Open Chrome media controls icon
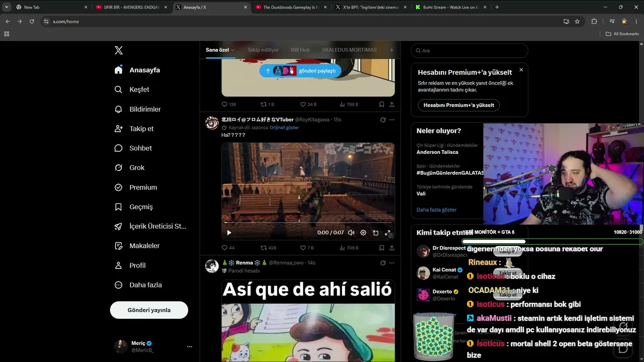Screen dimensions: 644x362 [x=612, y=22]
